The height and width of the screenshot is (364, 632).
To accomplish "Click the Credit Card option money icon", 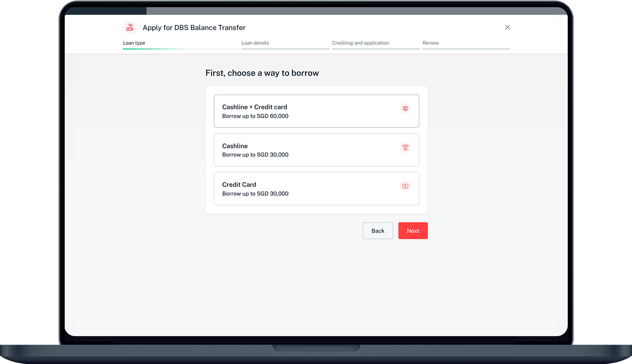I will [x=405, y=186].
